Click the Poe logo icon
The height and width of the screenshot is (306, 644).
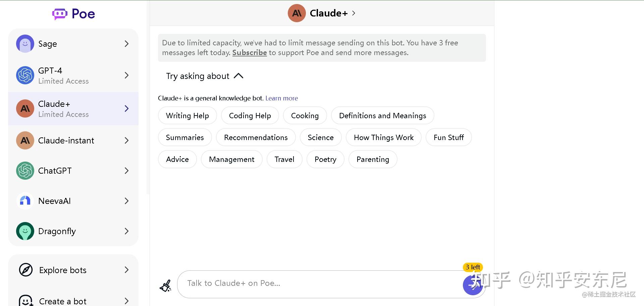coord(60,14)
